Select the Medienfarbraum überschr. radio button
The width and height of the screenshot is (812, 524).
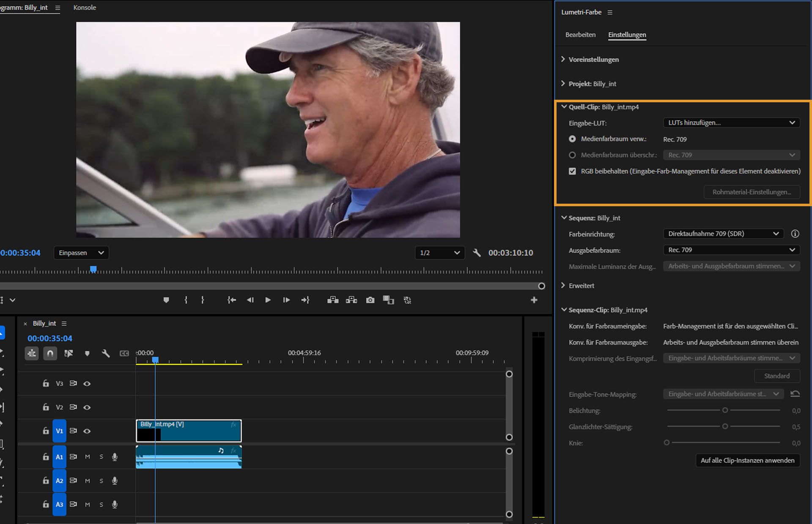(572, 155)
